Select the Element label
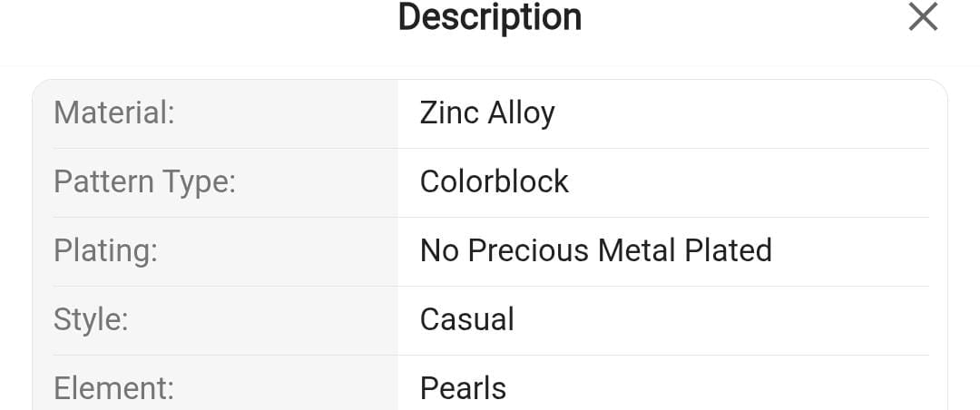 click(x=113, y=388)
